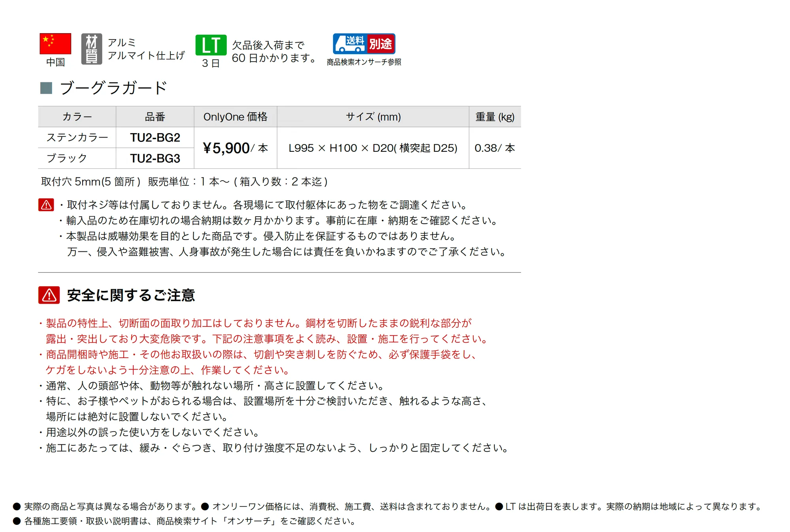Screen dimensions: 790x532
Task: Click the 材質 material badge icon
Action: pos(92,49)
